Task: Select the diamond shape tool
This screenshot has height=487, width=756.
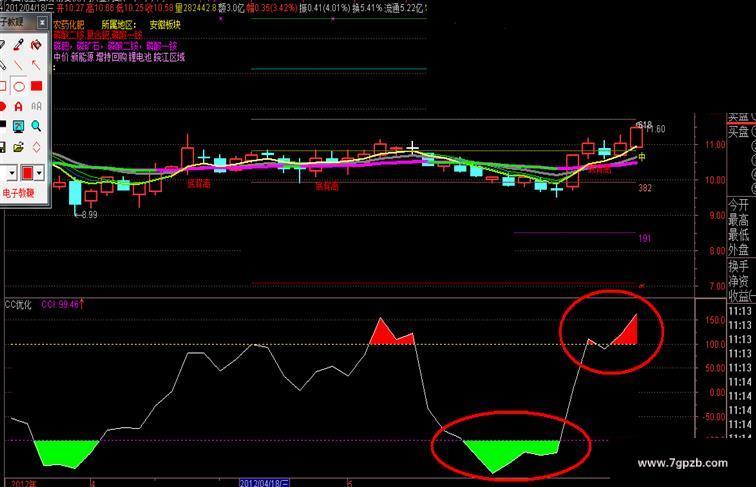Action: (x=36, y=147)
